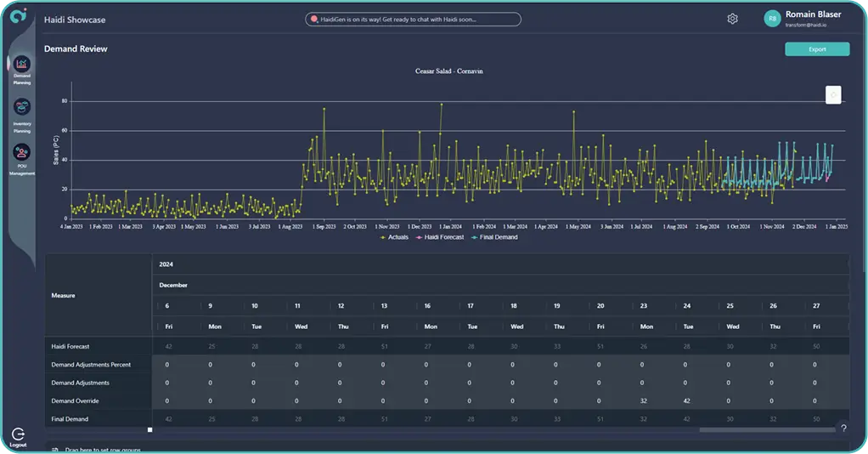
Task: Click the Haidi logo icon
Action: 17,17
